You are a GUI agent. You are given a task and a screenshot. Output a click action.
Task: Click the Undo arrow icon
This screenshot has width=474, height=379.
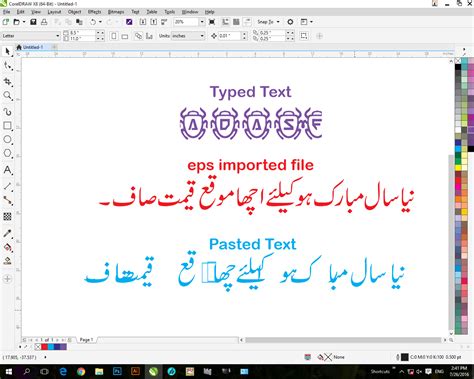(93, 22)
